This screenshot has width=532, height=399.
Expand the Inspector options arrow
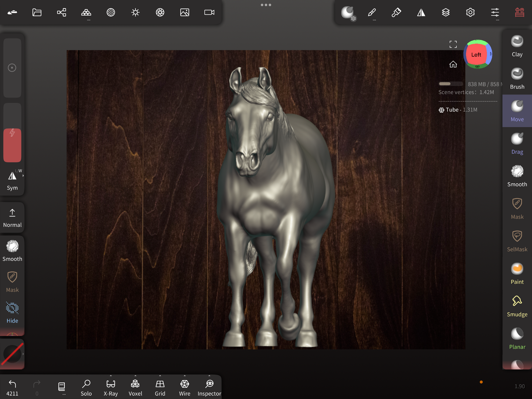click(209, 376)
